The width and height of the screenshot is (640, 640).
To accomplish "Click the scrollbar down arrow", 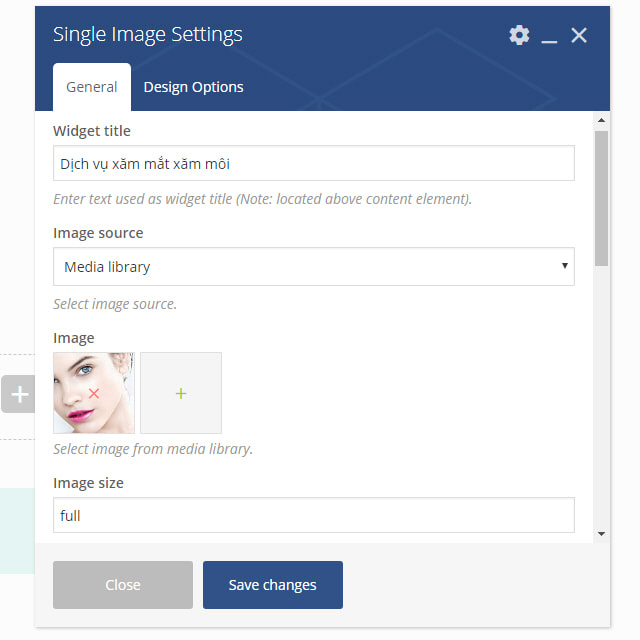I will coord(601,533).
